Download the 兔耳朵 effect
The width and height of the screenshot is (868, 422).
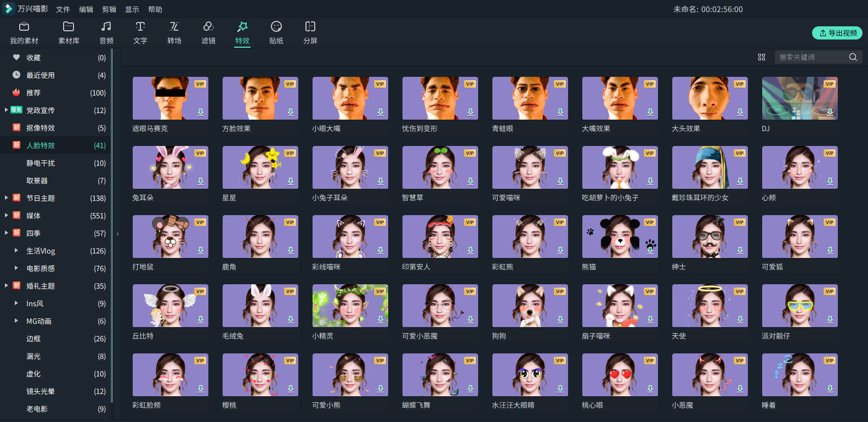(201, 181)
